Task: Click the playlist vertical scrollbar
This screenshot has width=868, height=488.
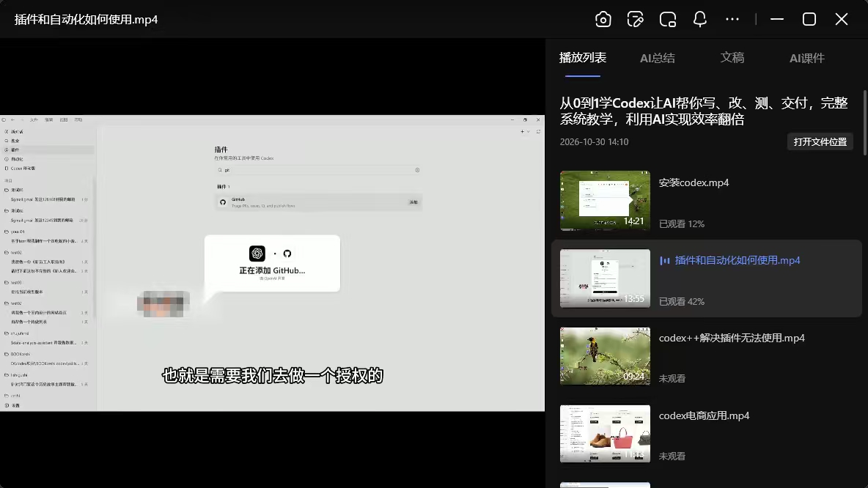Action: click(864, 123)
